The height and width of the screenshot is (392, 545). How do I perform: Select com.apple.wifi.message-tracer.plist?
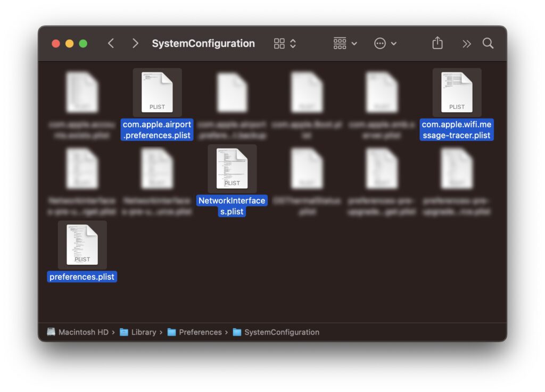pos(457,92)
